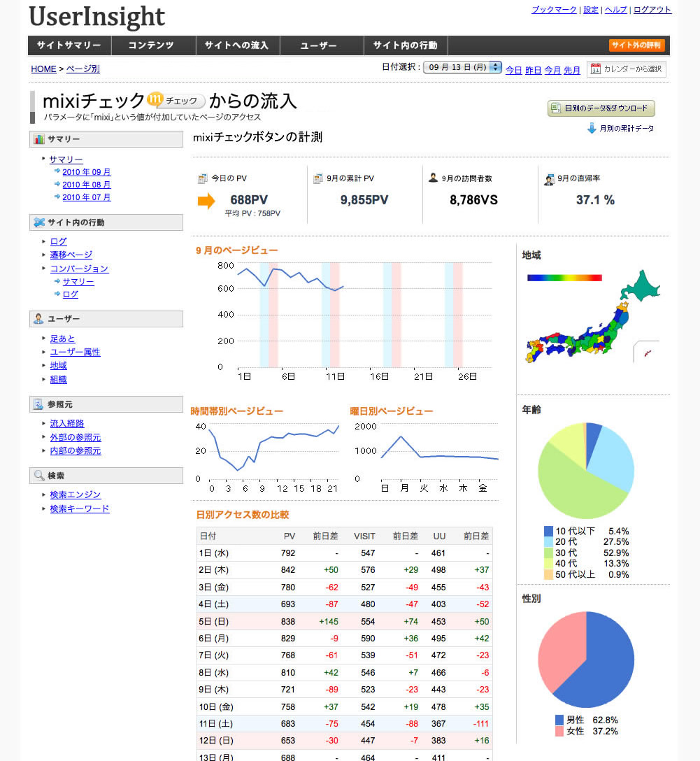Open the 2010年07月 summary link
This screenshot has width=700, height=761.
tap(86, 197)
